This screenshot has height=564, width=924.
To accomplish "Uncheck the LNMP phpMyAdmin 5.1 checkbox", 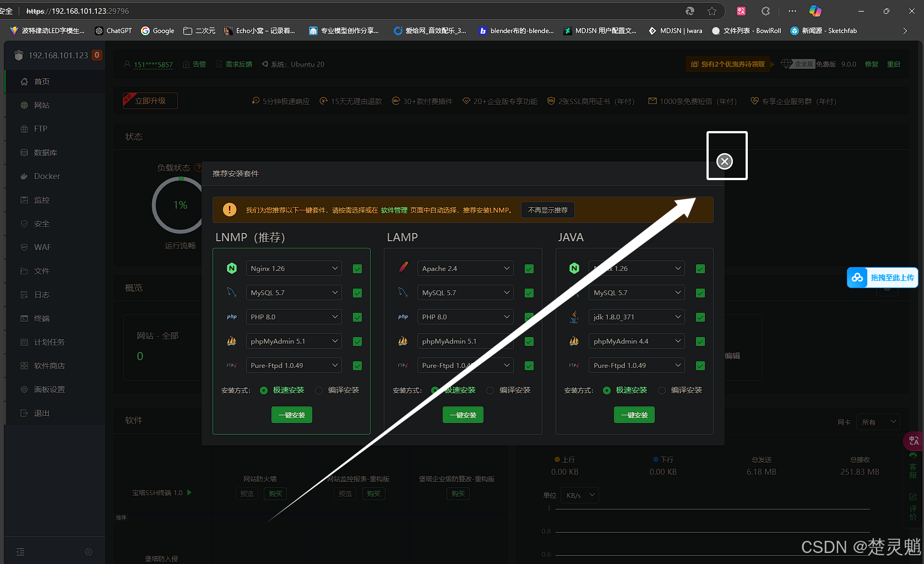I will click(x=357, y=341).
